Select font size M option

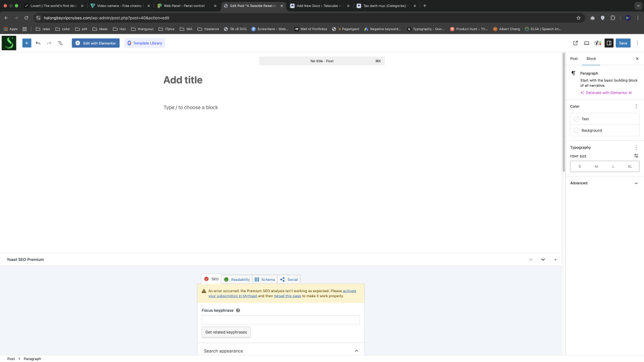[596, 167]
